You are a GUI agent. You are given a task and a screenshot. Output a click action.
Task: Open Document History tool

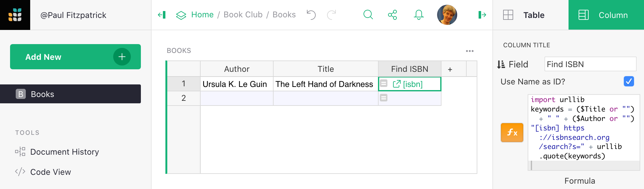(x=64, y=152)
